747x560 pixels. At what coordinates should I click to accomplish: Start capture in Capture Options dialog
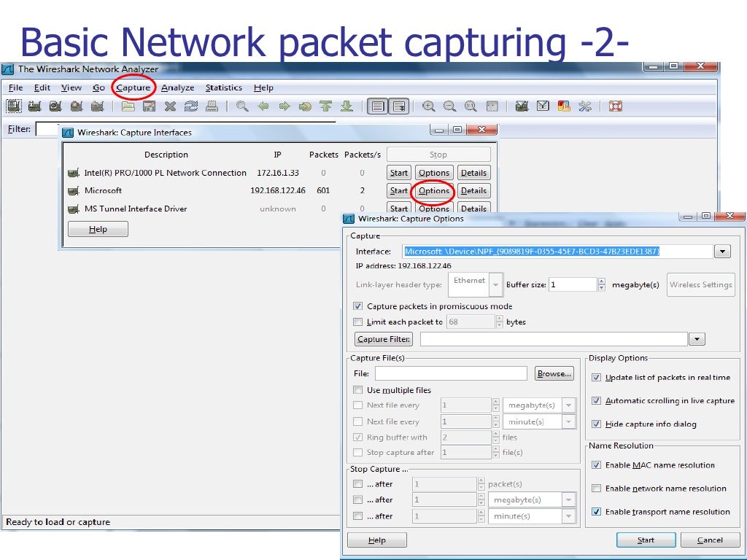[646, 540]
